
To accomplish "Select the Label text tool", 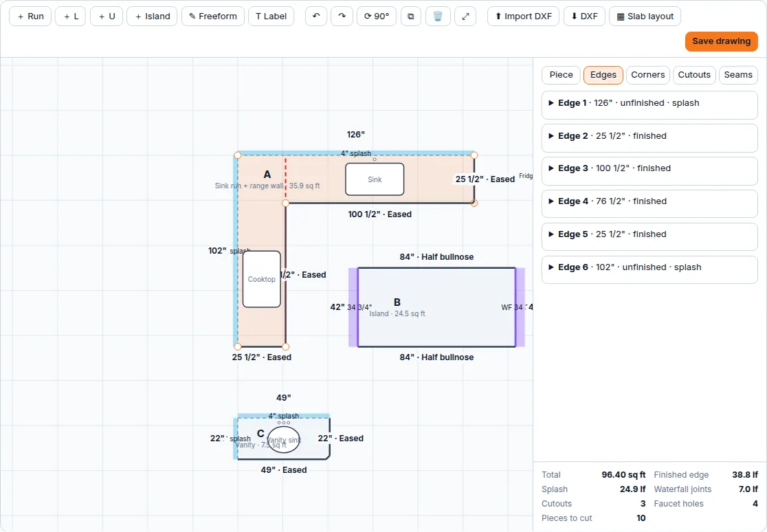I will pos(271,16).
